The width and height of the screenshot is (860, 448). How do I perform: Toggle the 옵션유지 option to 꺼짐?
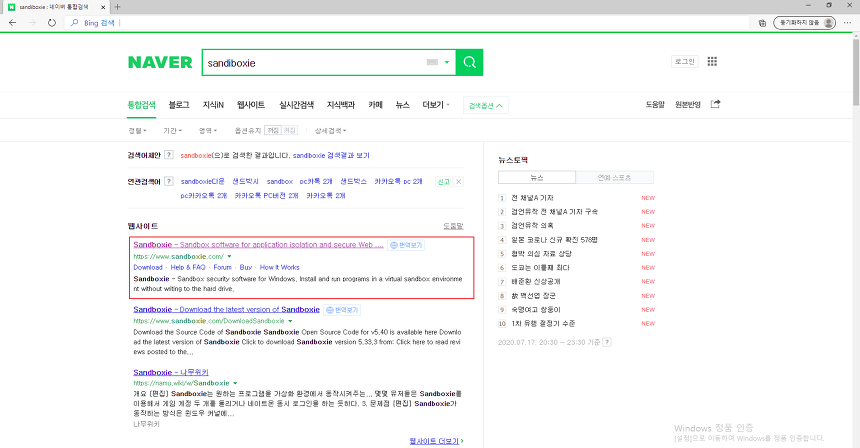pyautogui.click(x=289, y=130)
